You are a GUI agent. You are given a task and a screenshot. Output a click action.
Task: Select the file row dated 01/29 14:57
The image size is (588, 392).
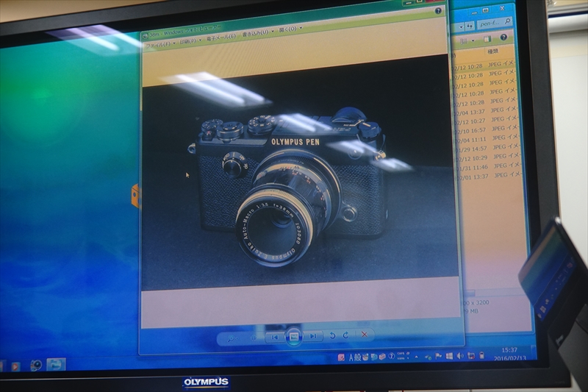487,147
